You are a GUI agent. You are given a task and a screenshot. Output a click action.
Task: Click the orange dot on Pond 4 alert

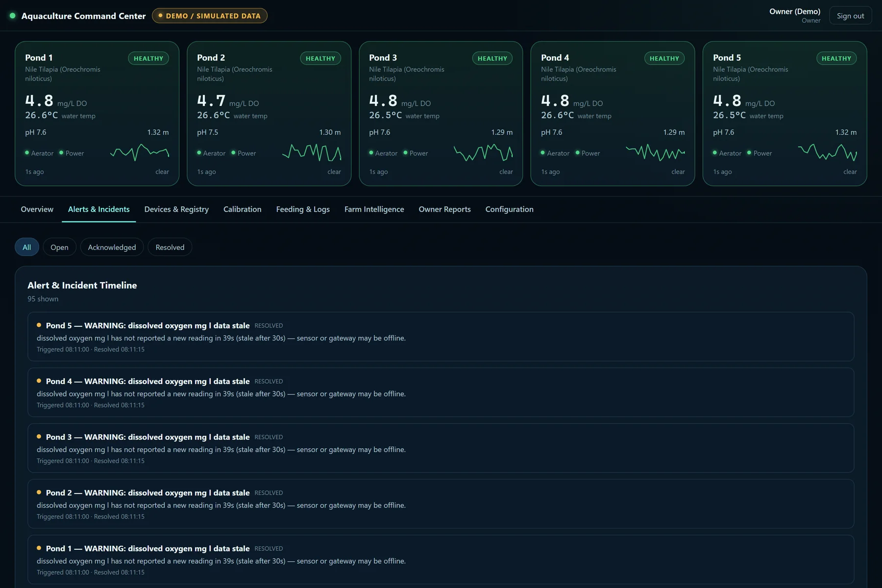pos(39,381)
